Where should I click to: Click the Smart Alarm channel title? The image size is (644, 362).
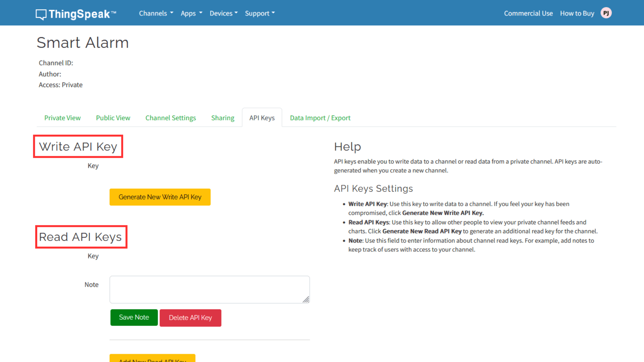[x=83, y=43]
